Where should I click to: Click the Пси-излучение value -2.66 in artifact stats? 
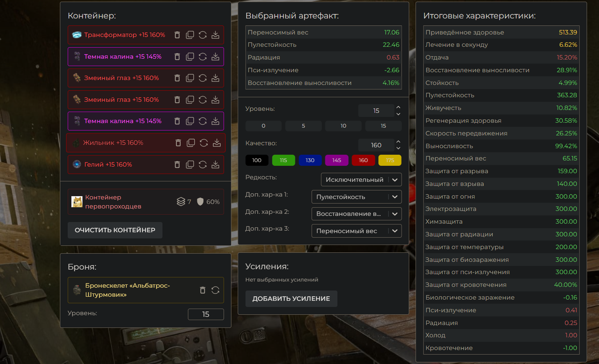pos(392,70)
